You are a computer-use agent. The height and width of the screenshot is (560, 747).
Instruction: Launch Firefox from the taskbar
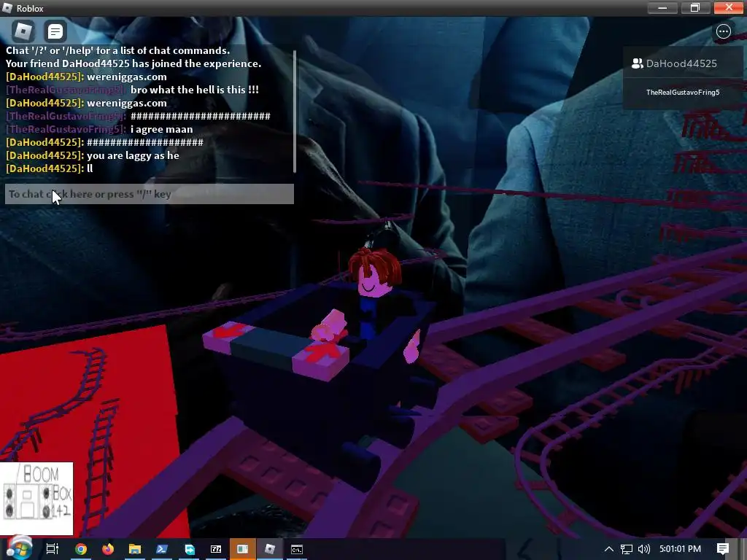[108, 549]
